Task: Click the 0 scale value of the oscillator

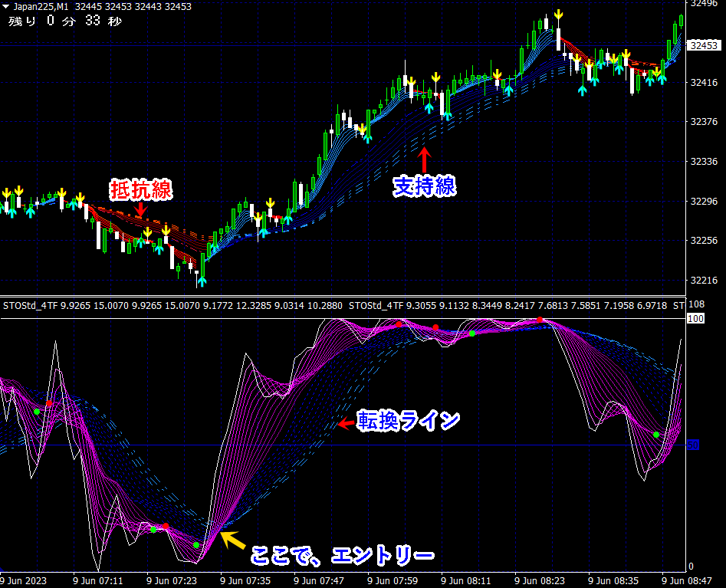Action: tap(691, 567)
